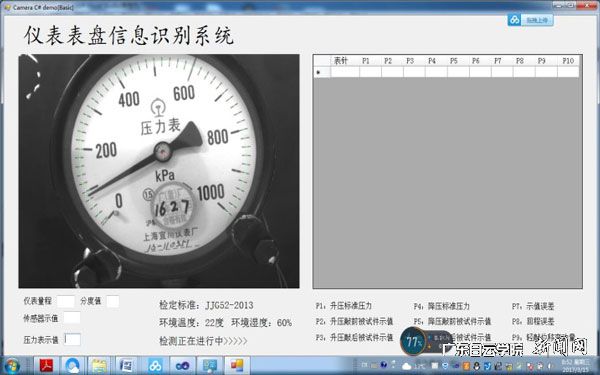Click the 环境湿度: 60% text
The height and width of the screenshot is (375, 600).
click(262, 323)
